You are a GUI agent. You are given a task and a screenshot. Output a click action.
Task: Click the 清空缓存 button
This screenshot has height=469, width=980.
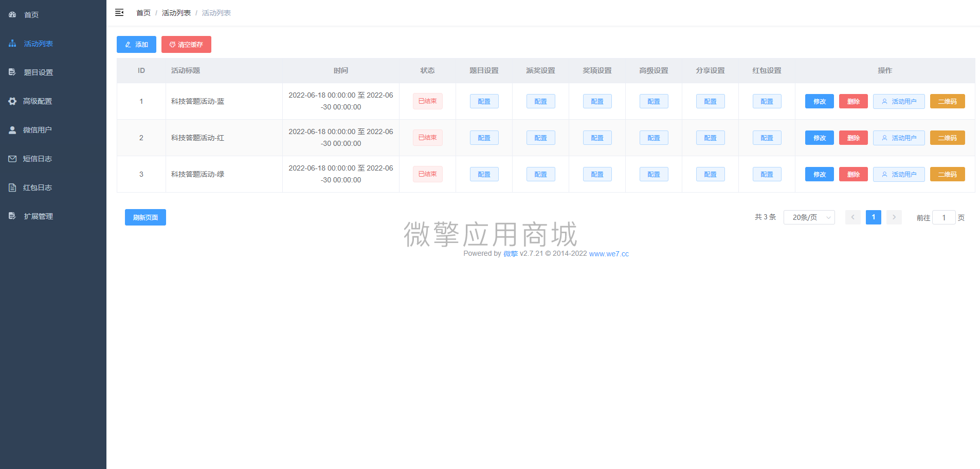pos(186,45)
